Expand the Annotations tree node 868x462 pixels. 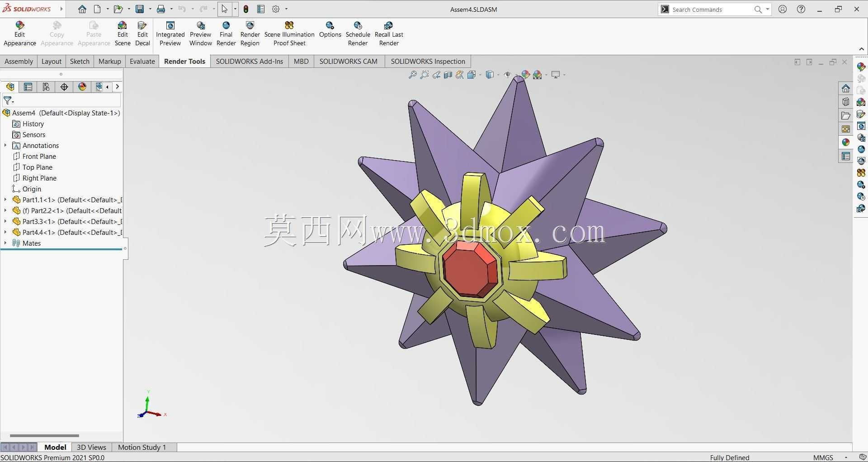(5, 145)
